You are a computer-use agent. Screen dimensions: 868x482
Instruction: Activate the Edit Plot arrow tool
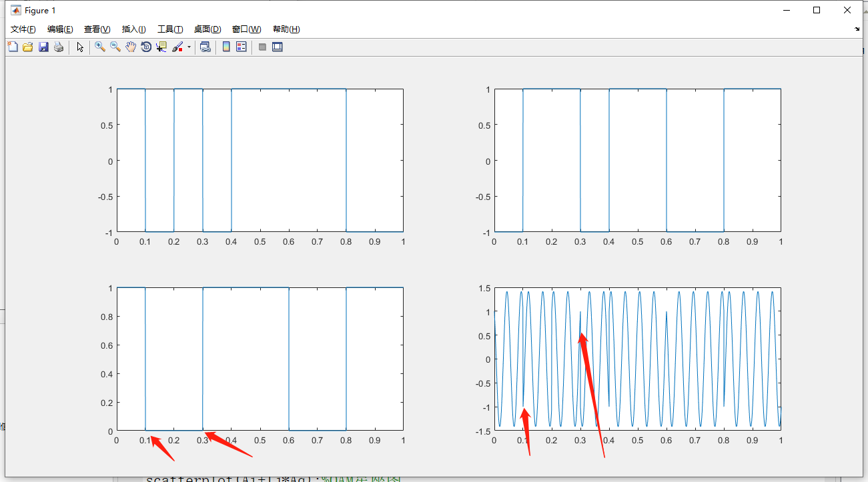tap(80, 47)
